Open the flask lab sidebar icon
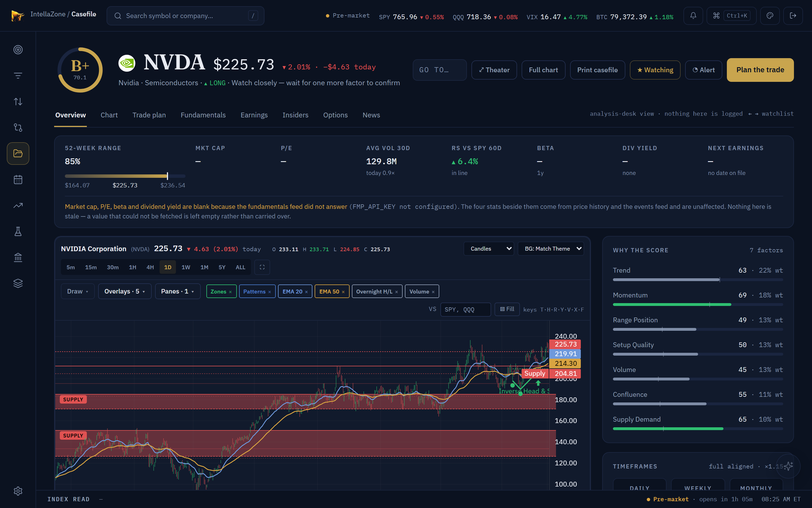 click(18, 231)
